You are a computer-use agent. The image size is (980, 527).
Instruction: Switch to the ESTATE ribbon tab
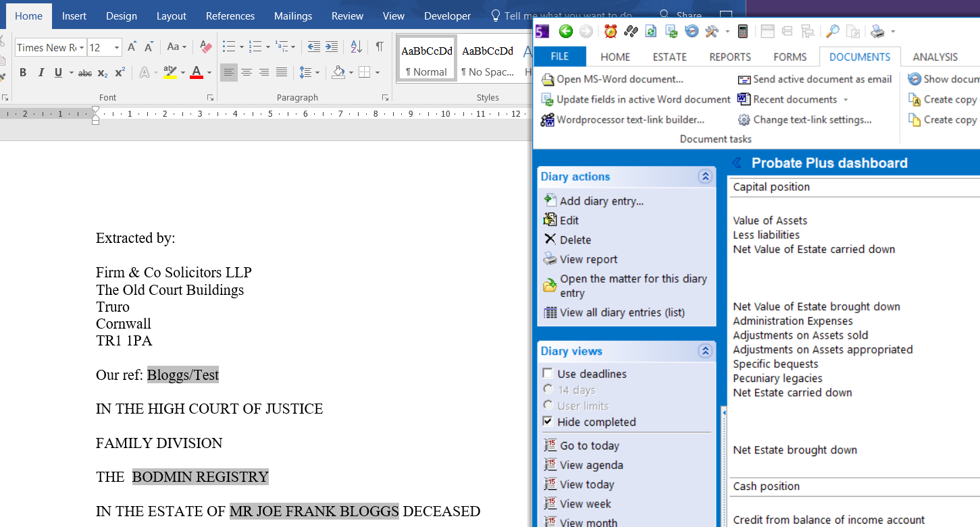click(x=669, y=57)
